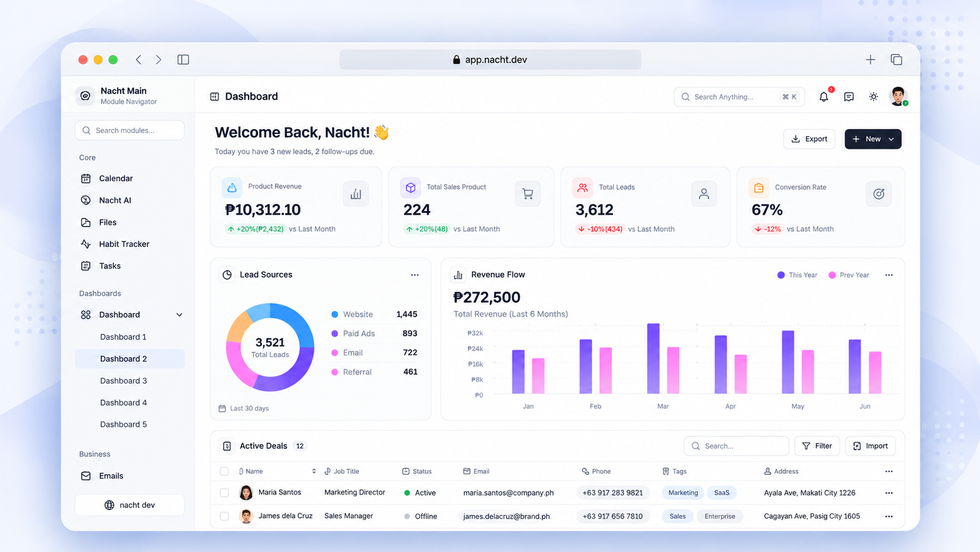
Task: Click the Revenue Flow chart icon
Action: point(458,275)
